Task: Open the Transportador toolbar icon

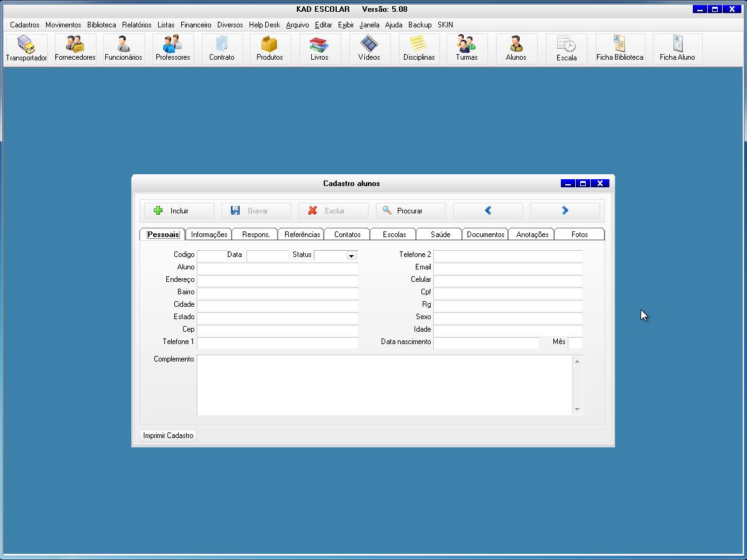Action: (x=26, y=49)
